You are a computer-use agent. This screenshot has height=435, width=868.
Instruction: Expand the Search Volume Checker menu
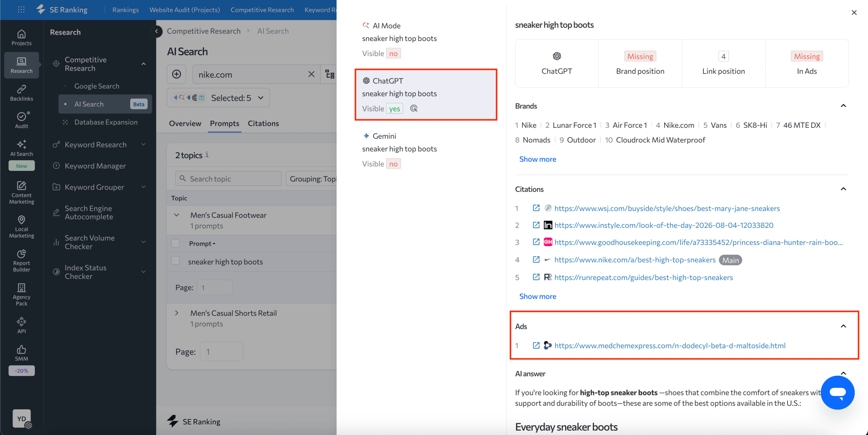[x=144, y=242]
